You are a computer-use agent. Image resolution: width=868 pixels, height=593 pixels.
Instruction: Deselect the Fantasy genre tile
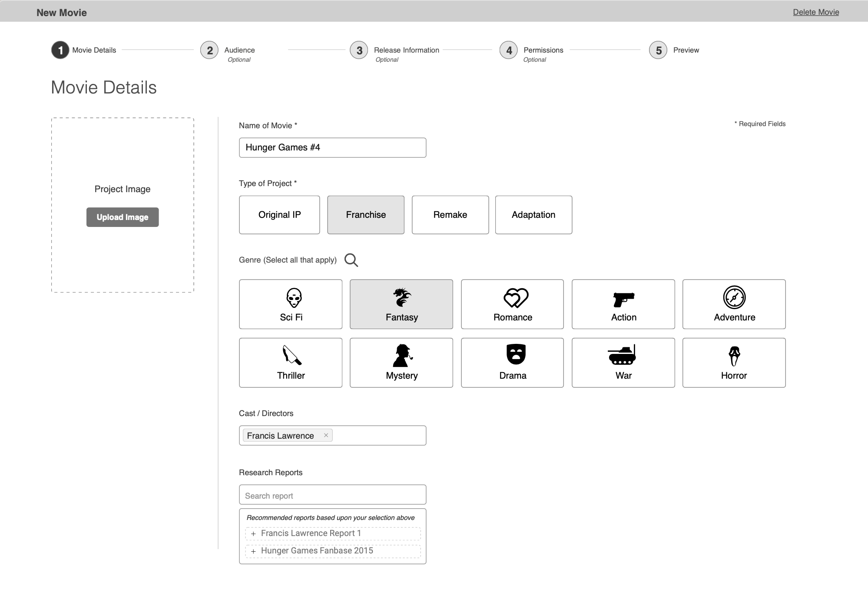click(x=401, y=304)
